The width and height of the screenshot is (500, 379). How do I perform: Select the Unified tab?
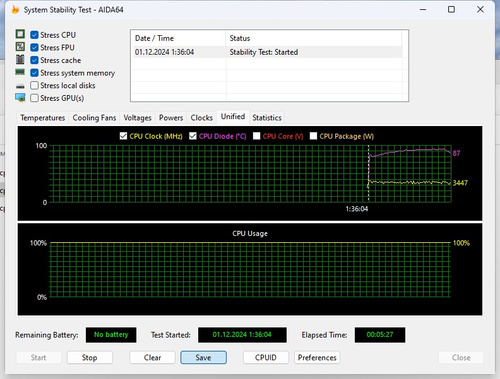point(233,117)
